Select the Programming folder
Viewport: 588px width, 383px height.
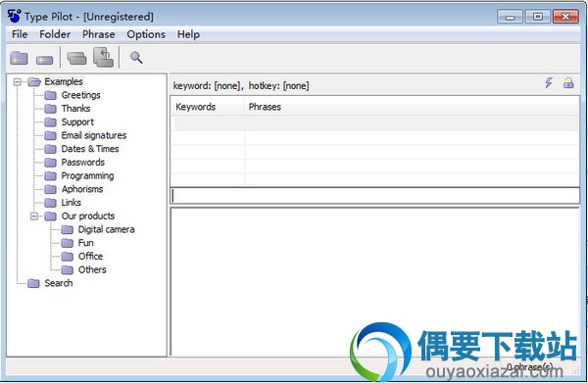pos(87,176)
